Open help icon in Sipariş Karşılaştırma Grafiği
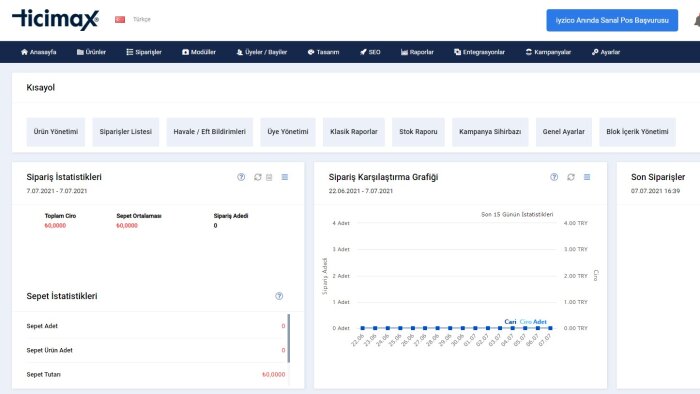The image size is (700, 394). click(554, 177)
